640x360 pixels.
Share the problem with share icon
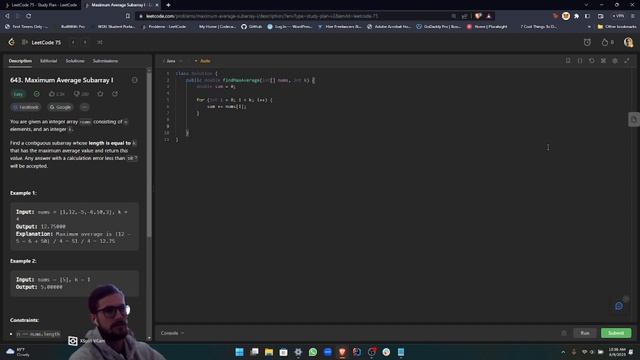115,94
